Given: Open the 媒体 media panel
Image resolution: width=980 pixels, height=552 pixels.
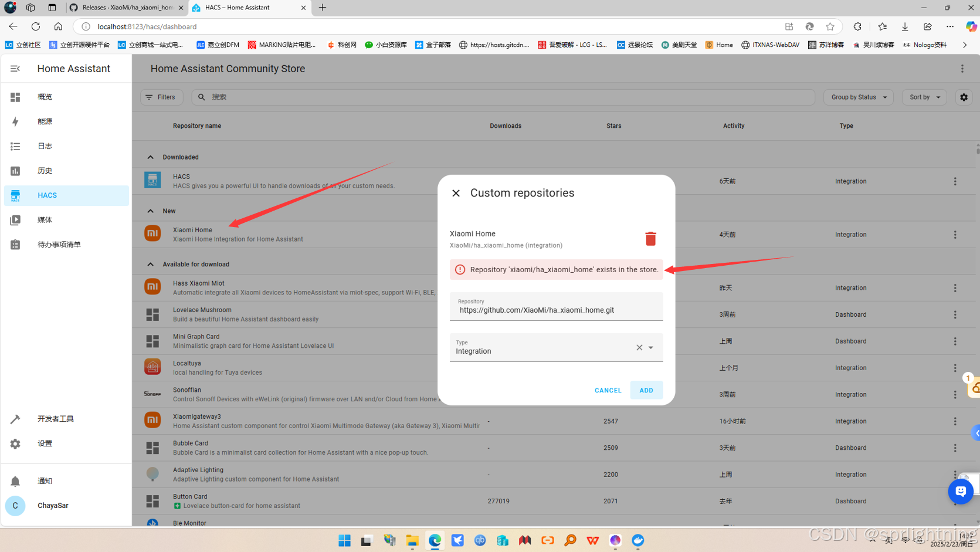Looking at the screenshot, I should [x=66, y=220].
